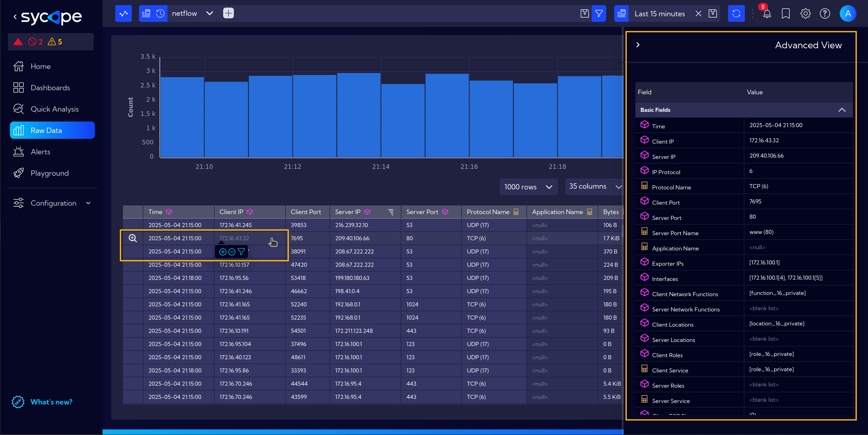Click the plus include-filter icon in popup
Viewport: 868px width, 435px height.
pyautogui.click(x=223, y=252)
